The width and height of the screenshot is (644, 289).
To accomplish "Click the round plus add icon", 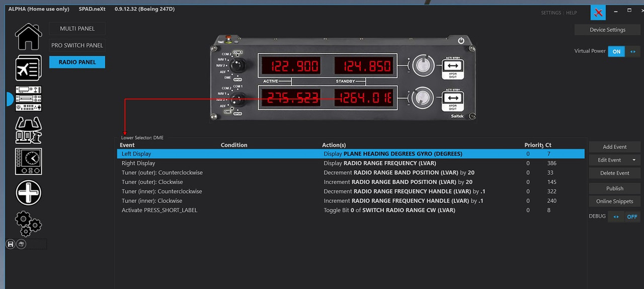I will click(x=28, y=193).
